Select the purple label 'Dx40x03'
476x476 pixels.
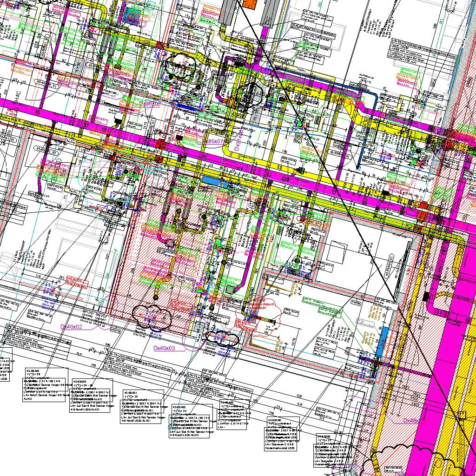[x=164, y=348]
